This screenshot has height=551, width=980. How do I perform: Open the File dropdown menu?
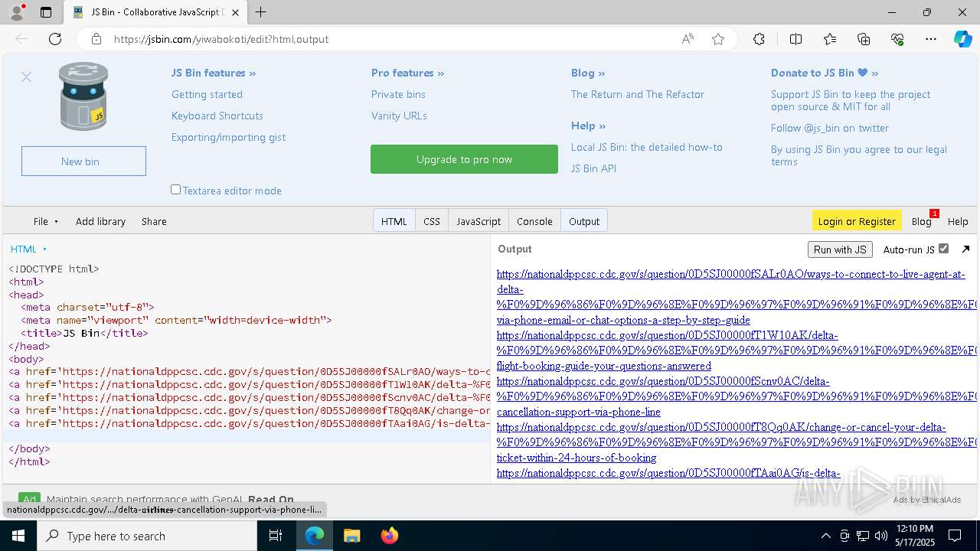tap(46, 221)
